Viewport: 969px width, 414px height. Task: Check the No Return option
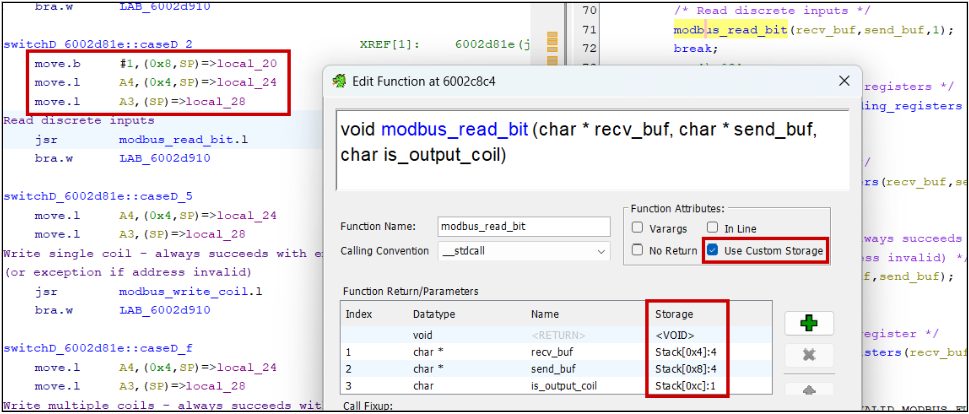click(x=638, y=250)
